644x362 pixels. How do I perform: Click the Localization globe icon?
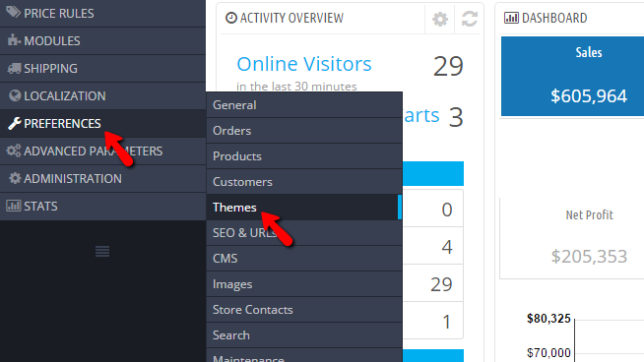pyautogui.click(x=15, y=95)
